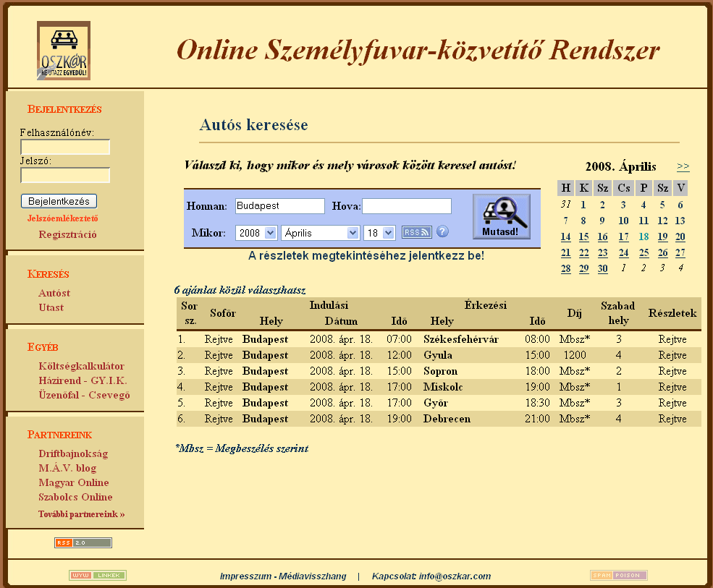Open the Jelszóemlékeztető link
713x588 pixels.
pyautogui.click(x=63, y=218)
